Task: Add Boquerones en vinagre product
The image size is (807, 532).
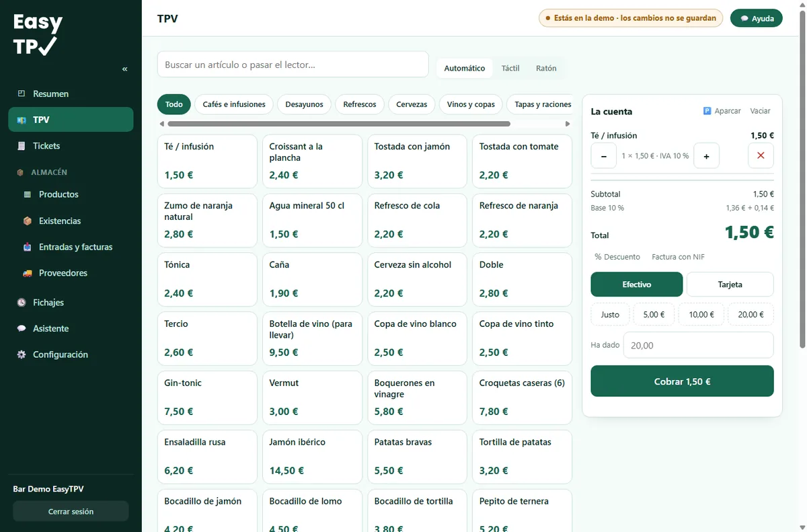Action: tap(417, 398)
